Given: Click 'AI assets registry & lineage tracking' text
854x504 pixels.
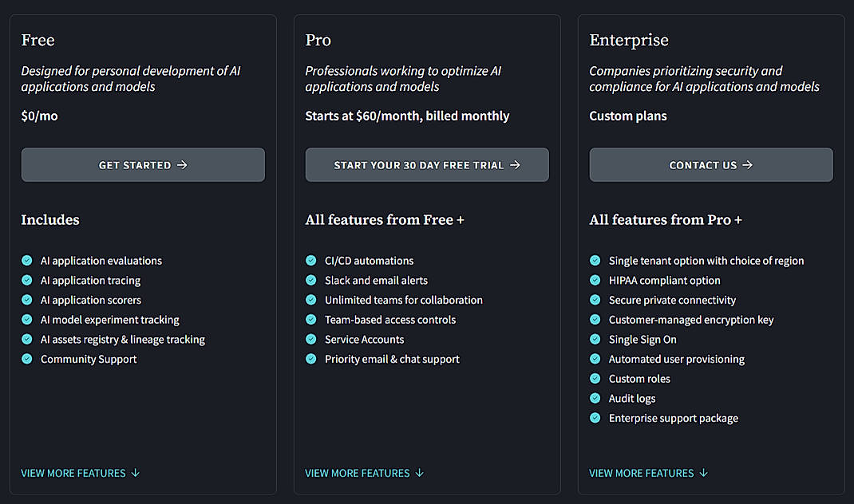Looking at the screenshot, I should pos(123,339).
